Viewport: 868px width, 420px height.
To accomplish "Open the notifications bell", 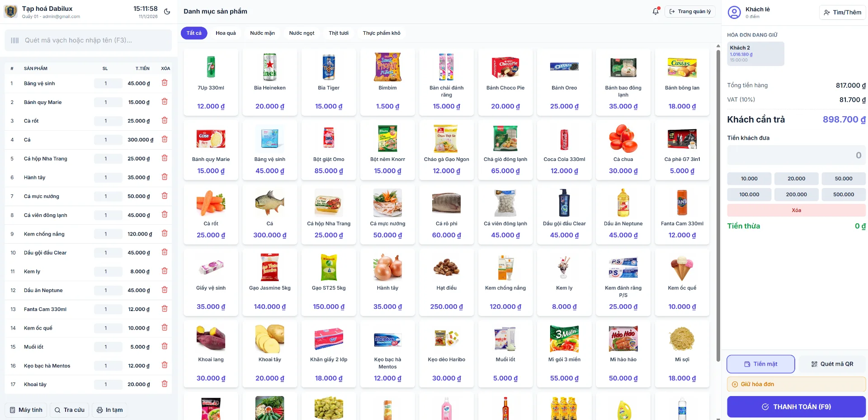I will coord(656,11).
